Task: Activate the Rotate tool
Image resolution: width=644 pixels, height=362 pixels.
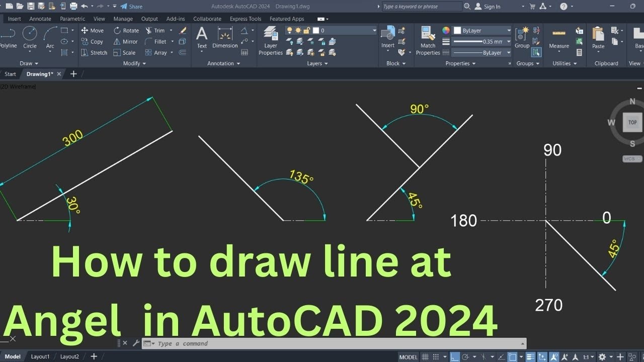Action: point(126,31)
